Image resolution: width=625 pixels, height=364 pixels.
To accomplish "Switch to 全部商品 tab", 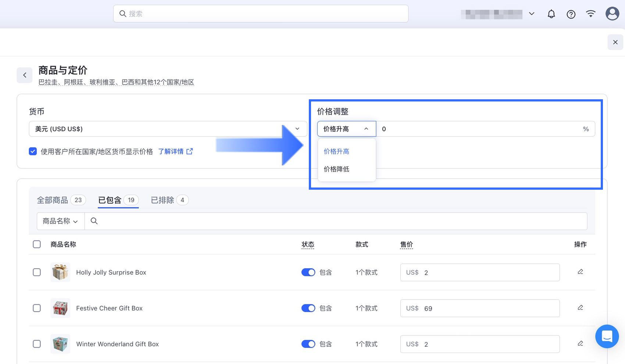I will click(x=61, y=200).
